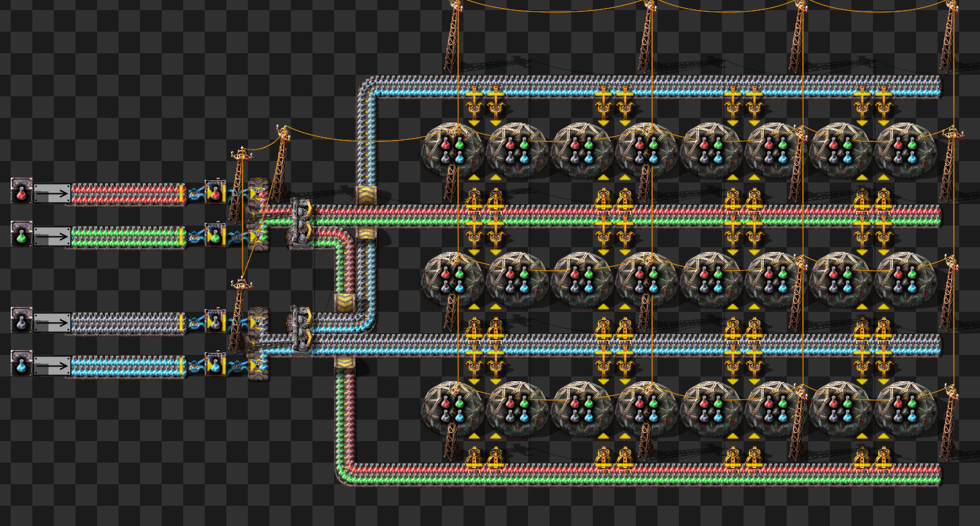Click the top belt carrying gray and blue science
The image size is (980, 526).
(x=657, y=87)
